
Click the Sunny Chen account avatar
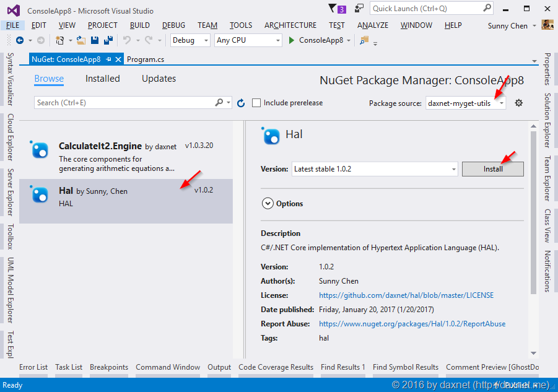point(547,25)
